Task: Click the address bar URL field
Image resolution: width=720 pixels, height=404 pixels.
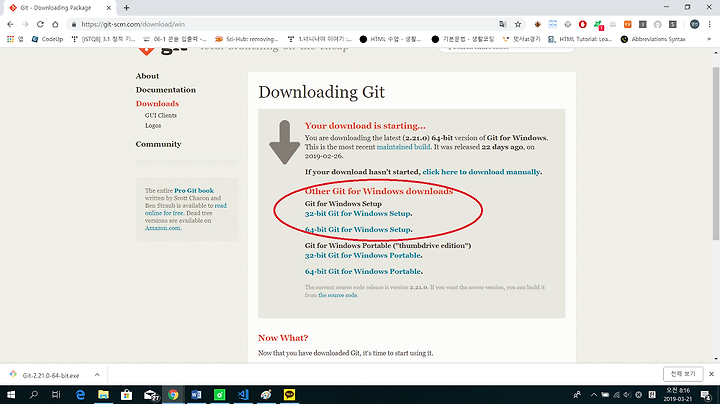Action: click(285, 24)
